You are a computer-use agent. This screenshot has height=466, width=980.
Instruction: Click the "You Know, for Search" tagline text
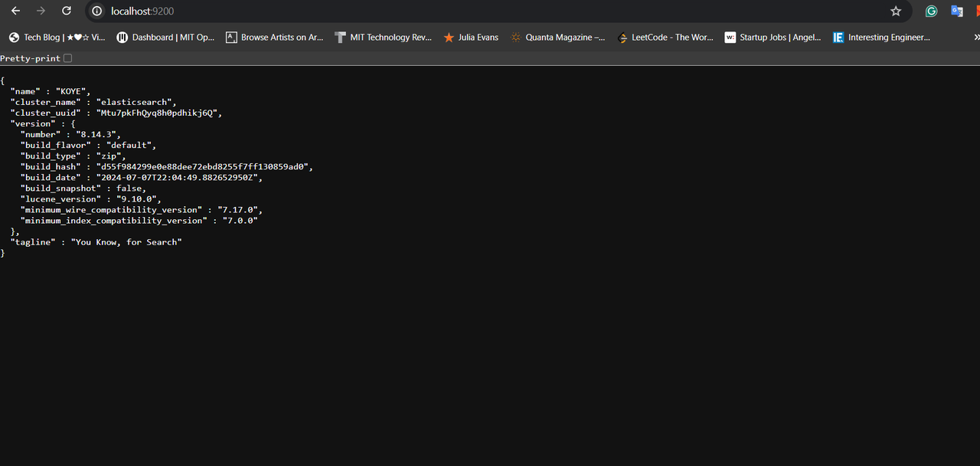click(126, 242)
